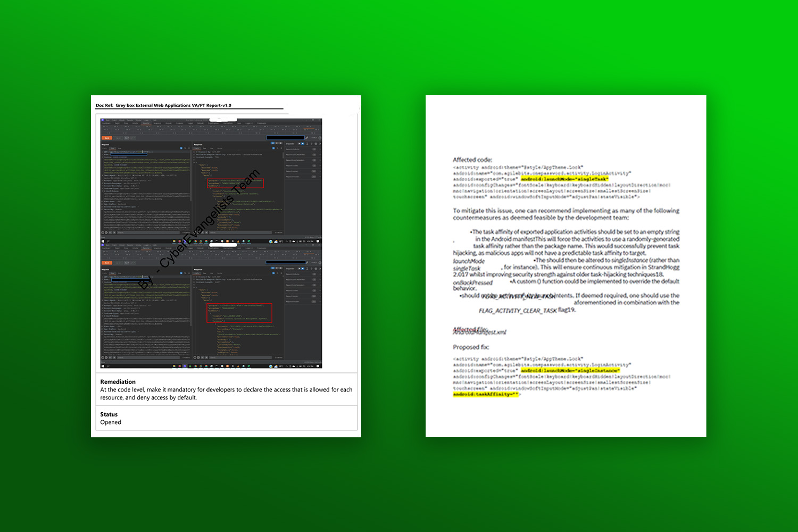Viewport: 798px width, 532px height.
Task: Click the taskbar search icon between the screenshots
Action: (108, 241)
